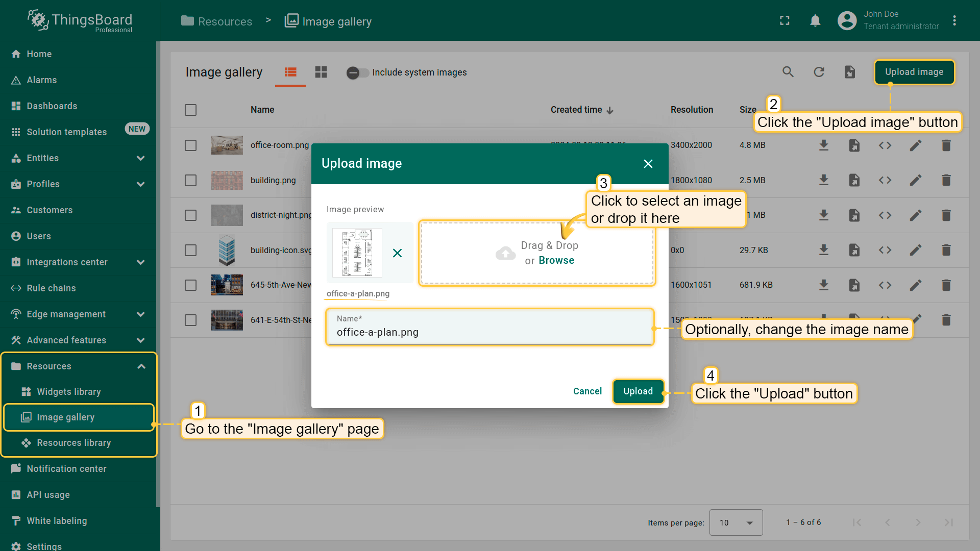This screenshot has height=551, width=980.
Task: Open notifications bell icon
Action: click(x=815, y=20)
